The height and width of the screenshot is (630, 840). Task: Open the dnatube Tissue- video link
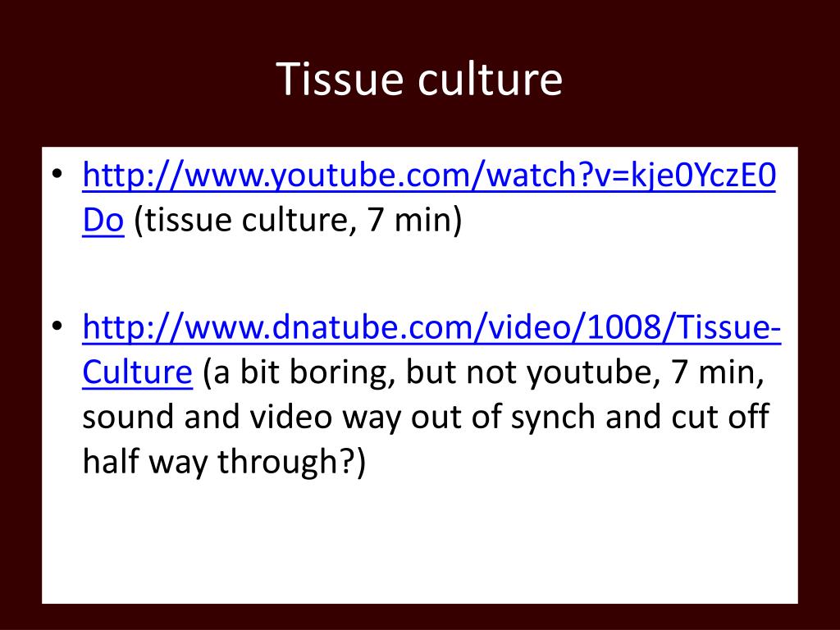(431, 326)
